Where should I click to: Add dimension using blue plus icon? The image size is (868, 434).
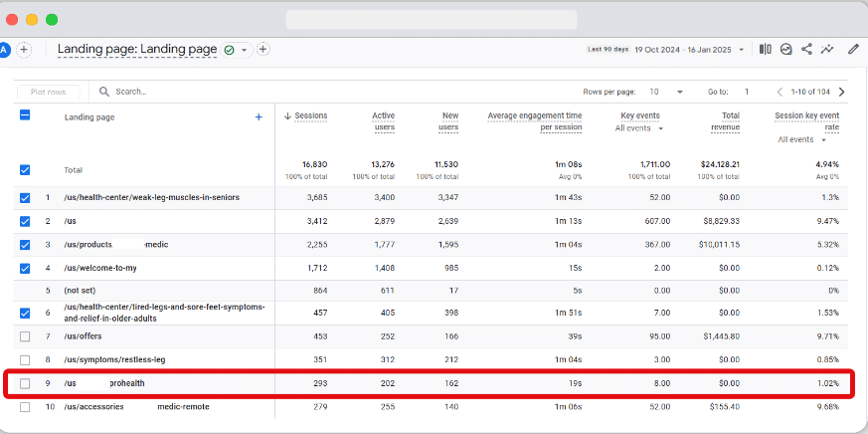[259, 116]
